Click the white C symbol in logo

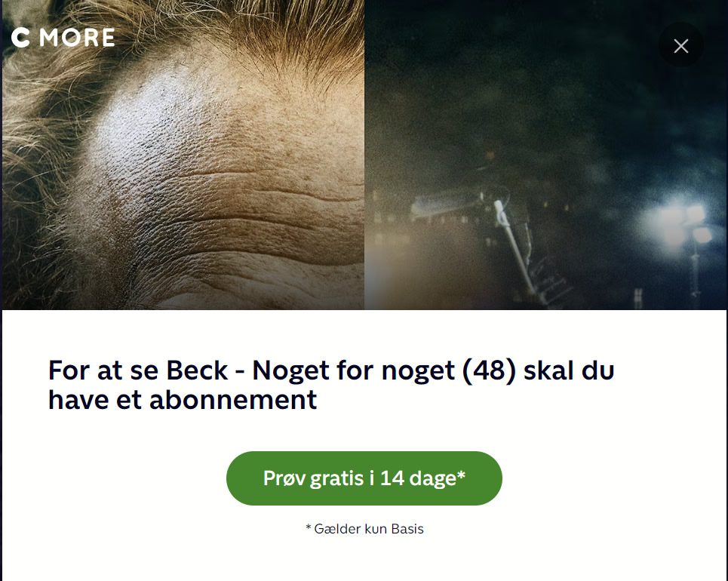click(20, 38)
